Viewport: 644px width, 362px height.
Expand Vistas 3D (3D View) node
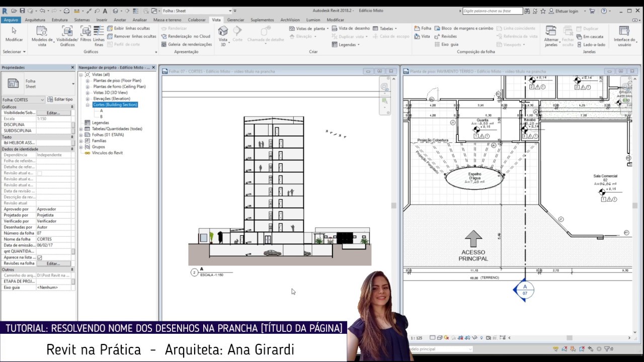87,93
